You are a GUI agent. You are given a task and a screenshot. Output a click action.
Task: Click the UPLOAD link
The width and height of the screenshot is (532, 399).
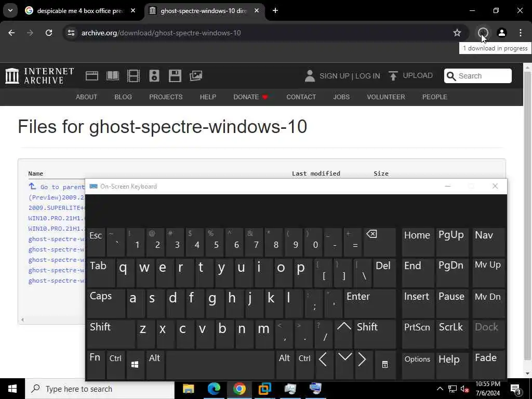coord(411,76)
